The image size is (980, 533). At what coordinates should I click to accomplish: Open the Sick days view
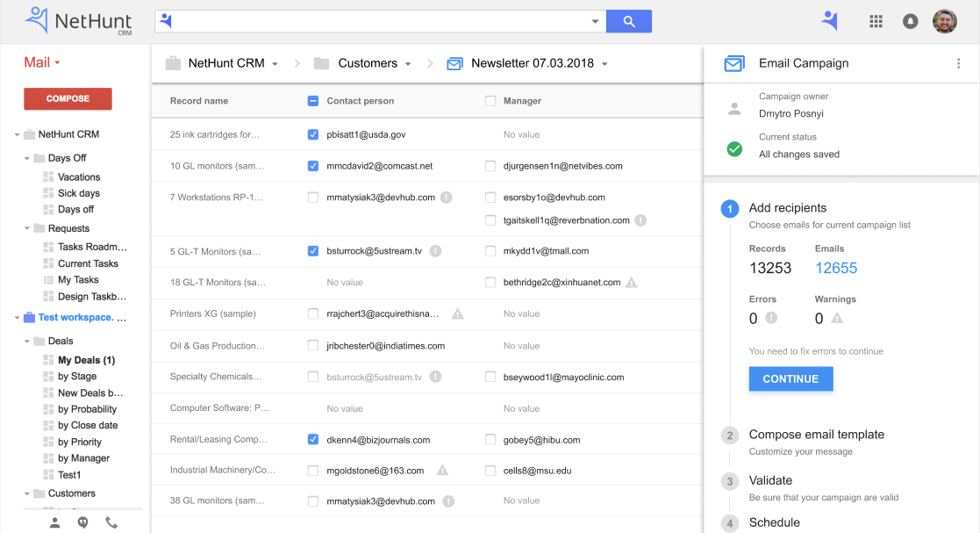click(79, 193)
